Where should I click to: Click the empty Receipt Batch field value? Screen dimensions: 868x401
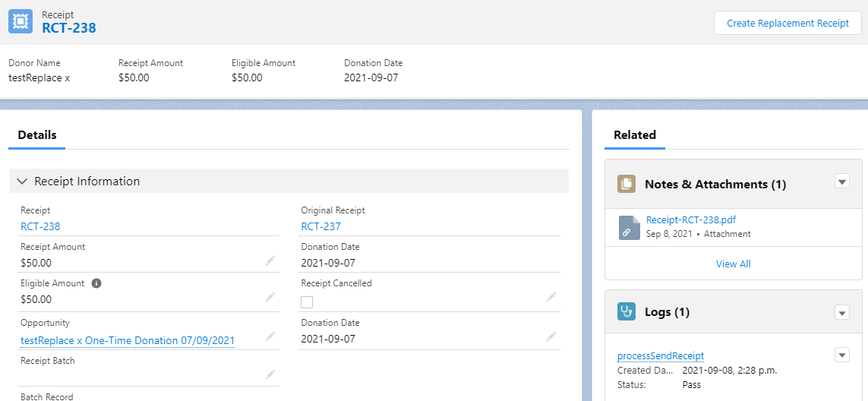(x=141, y=375)
